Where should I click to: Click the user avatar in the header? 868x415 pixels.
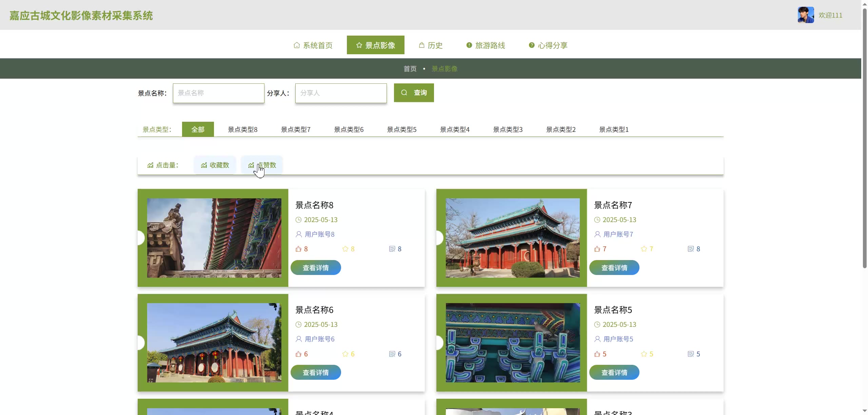tap(806, 15)
